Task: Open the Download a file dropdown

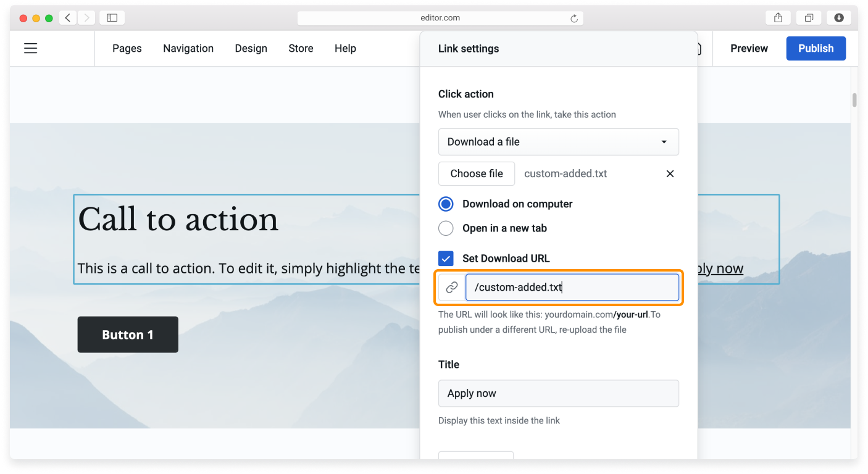Action: point(559,142)
